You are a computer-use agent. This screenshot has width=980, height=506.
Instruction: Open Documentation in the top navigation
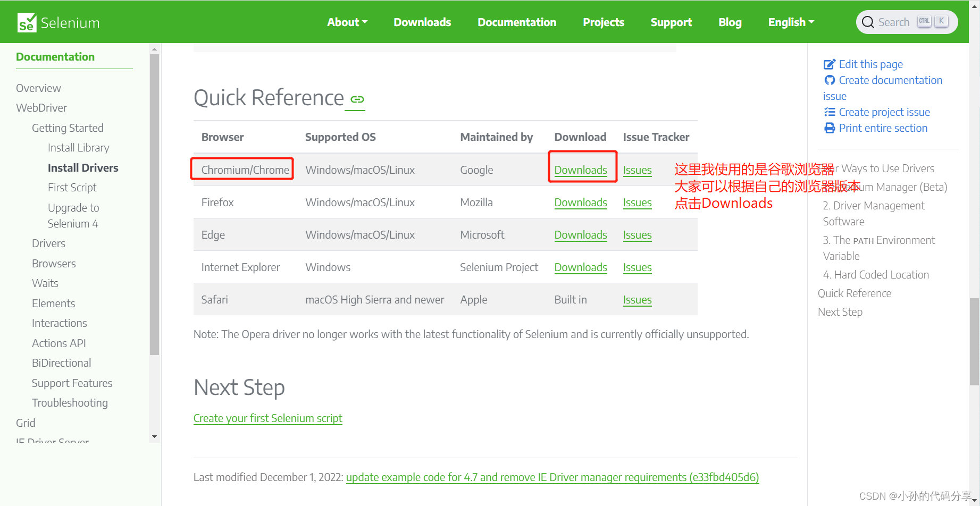click(x=517, y=22)
